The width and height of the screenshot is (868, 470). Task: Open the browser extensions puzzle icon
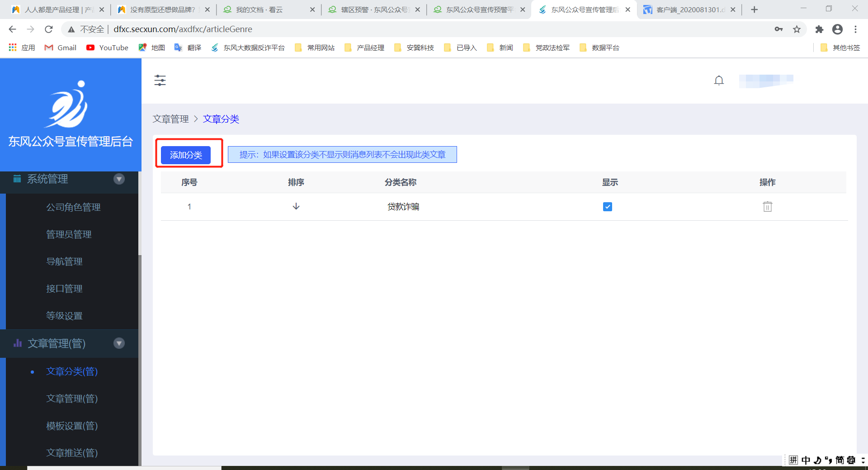[819, 29]
